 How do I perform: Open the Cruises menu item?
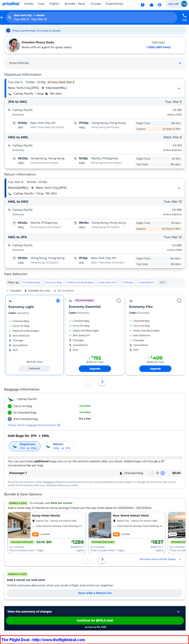tap(96, 4)
